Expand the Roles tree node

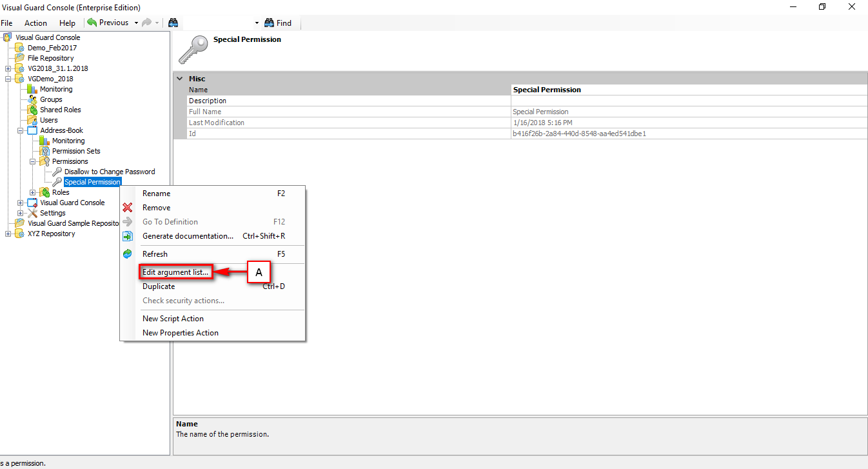click(32, 192)
